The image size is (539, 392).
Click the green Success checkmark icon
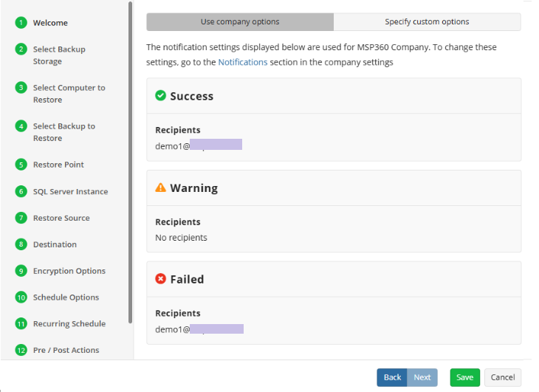(x=160, y=96)
